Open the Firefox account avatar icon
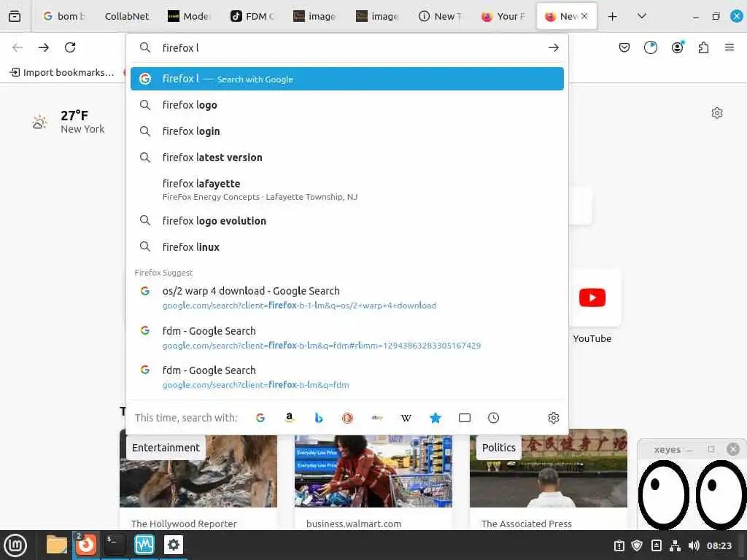The width and height of the screenshot is (747, 560). pos(678,47)
